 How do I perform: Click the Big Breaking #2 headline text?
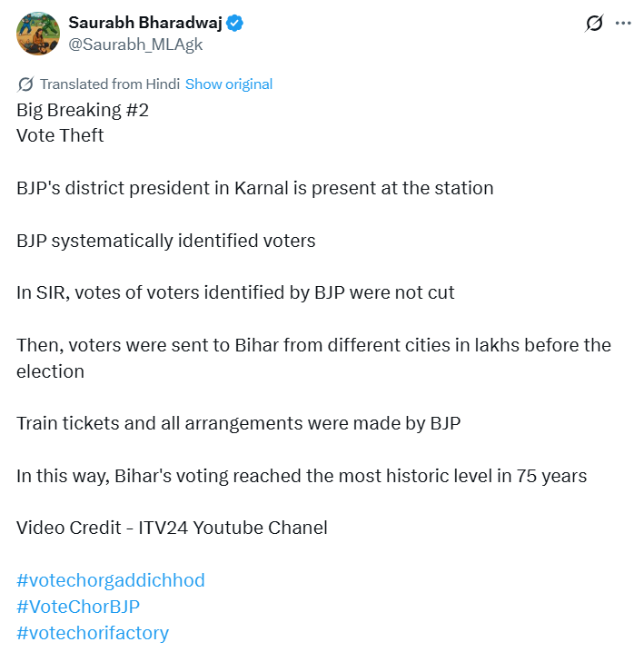pyautogui.click(x=82, y=110)
